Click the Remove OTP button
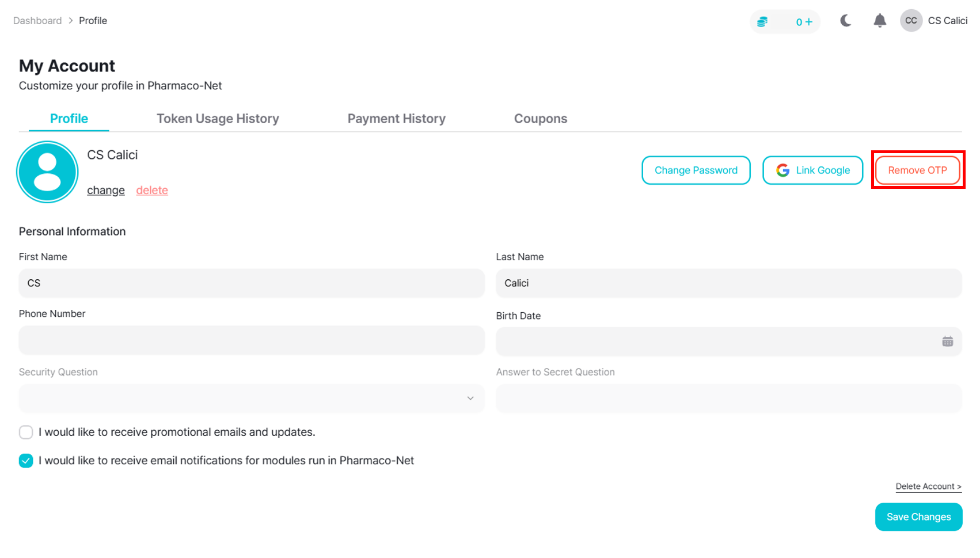The width and height of the screenshot is (980, 558). 917,170
